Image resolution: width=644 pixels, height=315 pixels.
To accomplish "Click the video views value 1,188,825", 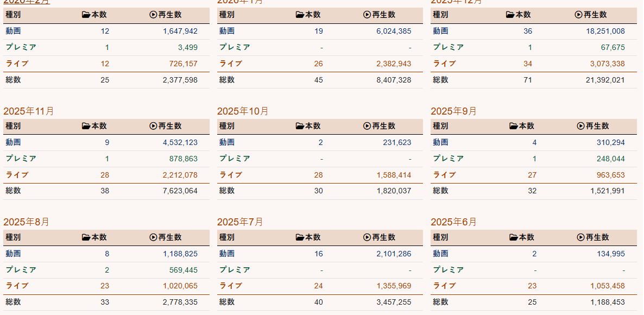I will tap(180, 254).
